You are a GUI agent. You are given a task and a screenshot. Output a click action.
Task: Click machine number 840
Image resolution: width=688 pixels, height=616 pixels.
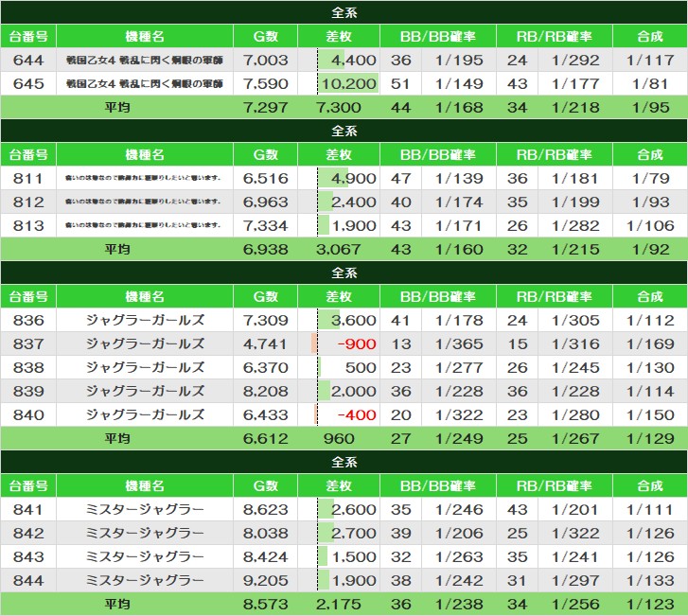pyautogui.click(x=28, y=415)
